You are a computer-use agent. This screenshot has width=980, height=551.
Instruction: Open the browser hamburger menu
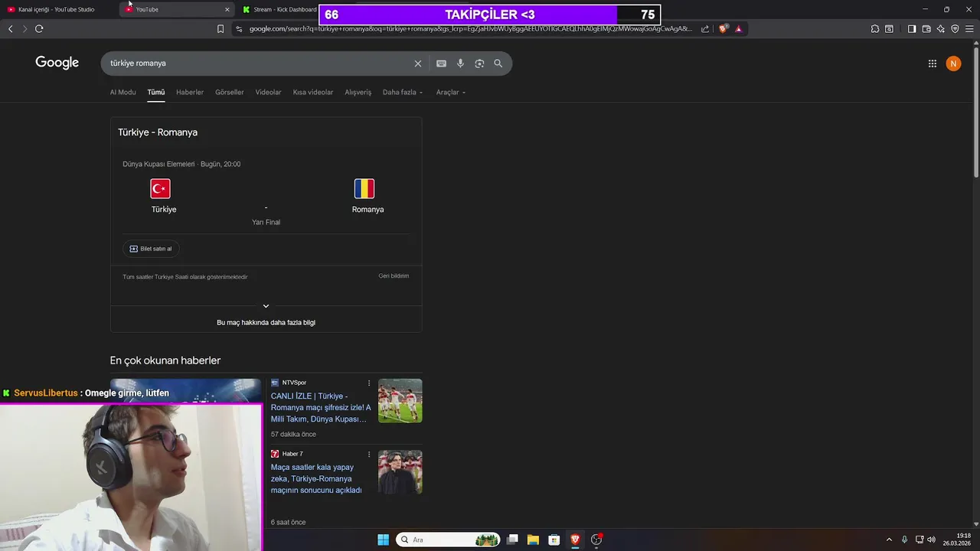(969, 29)
